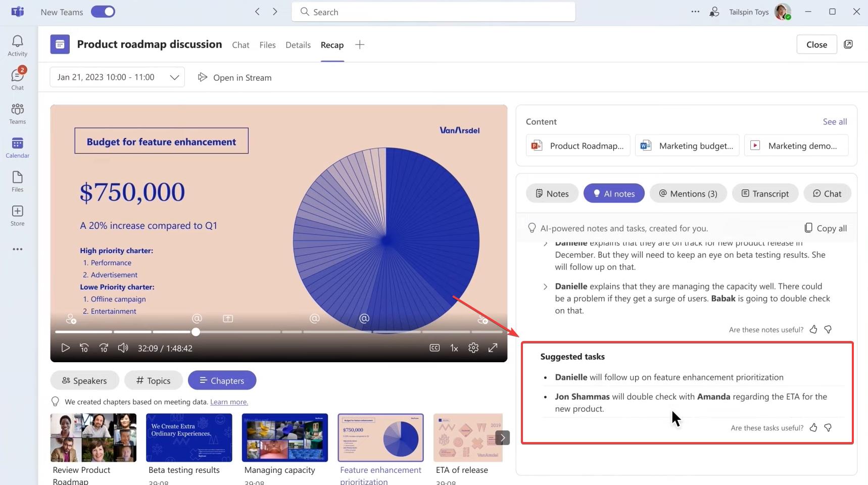Expand video to full screen
This screenshot has height=485, width=868.
493,348
